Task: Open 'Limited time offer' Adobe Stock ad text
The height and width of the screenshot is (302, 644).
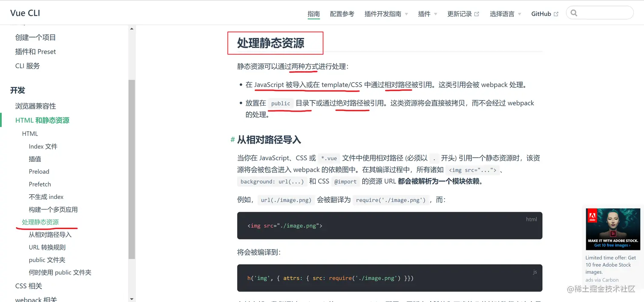Action: point(611,265)
